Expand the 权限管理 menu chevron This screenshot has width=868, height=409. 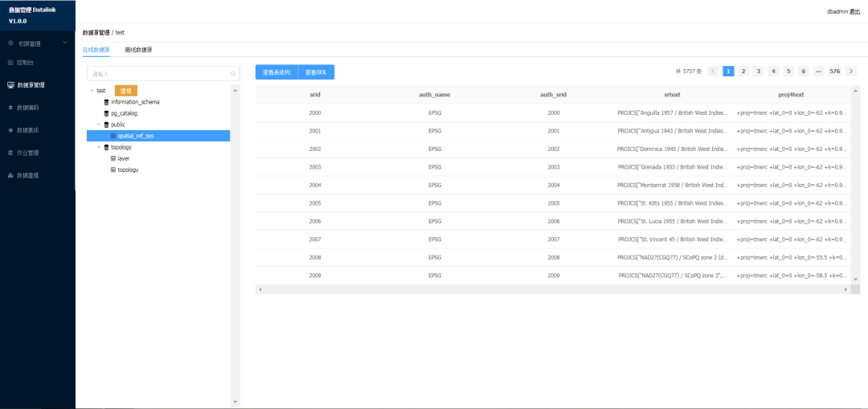coord(65,43)
